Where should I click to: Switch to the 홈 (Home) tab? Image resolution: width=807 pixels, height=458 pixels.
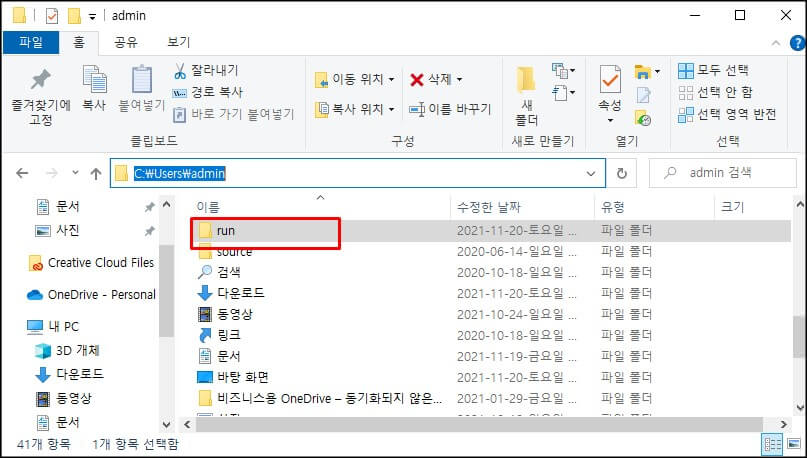coord(79,42)
